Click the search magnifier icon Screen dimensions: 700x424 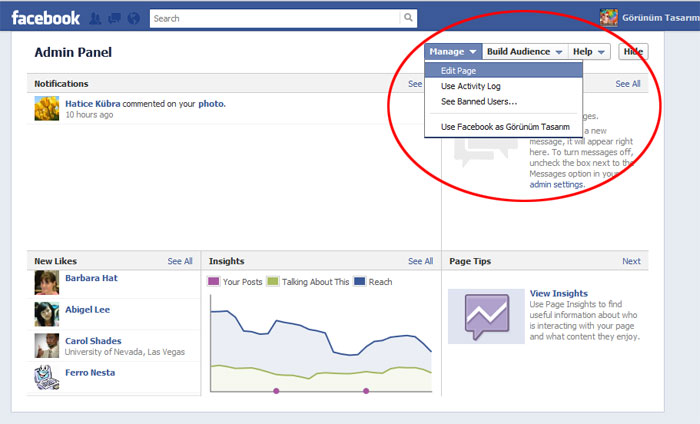click(x=408, y=18)
